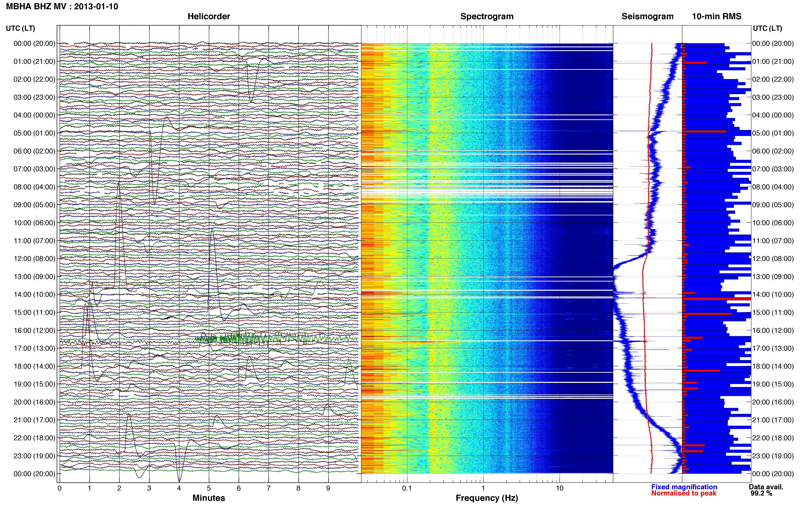
Task: Click the "04:00 (00:00)" label beside the RMS panel
Action: click(773, 115)
